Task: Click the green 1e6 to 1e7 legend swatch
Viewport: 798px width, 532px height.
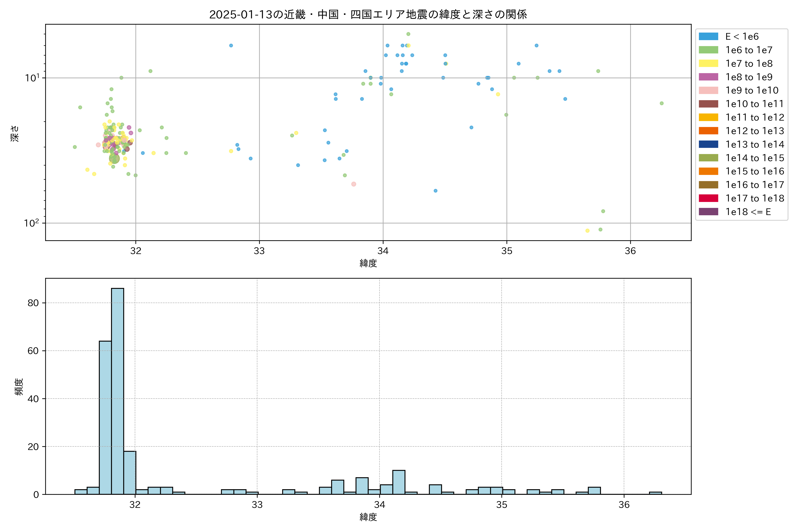Action: [708, 50]
